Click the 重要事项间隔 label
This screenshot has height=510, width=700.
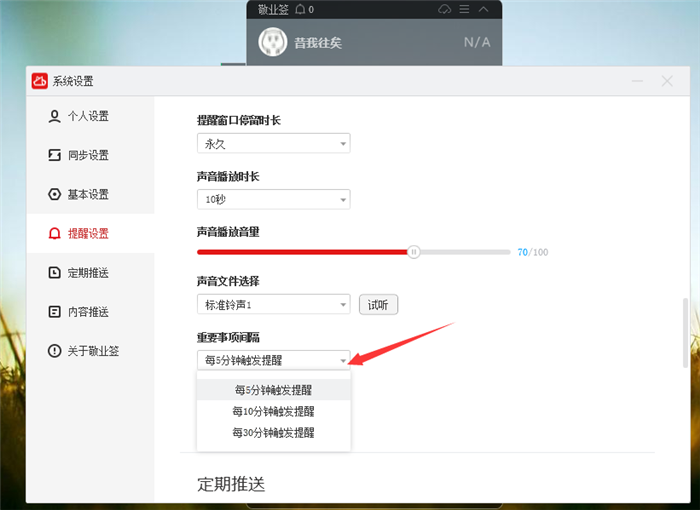(228, 338)
